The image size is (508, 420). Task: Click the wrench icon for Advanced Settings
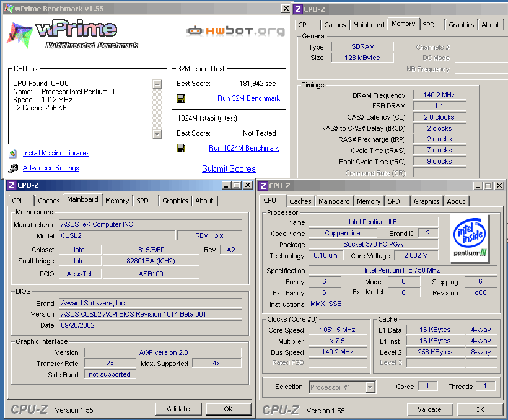click(x=13, y=168)
